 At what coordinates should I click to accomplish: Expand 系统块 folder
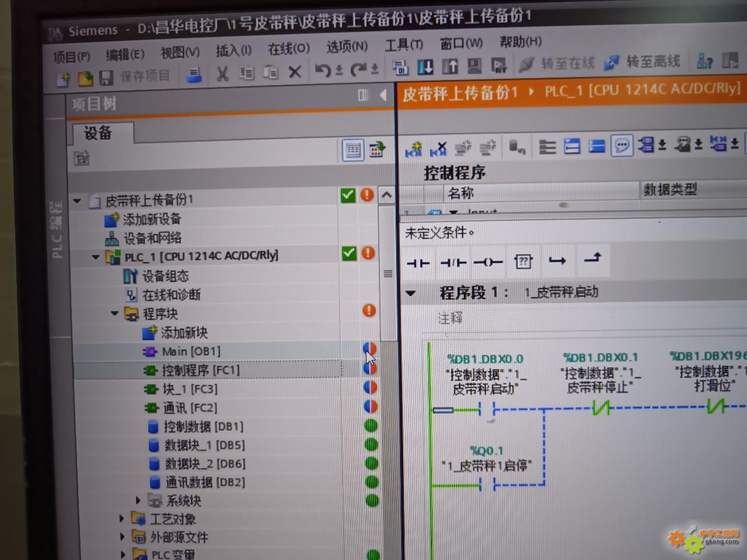click(138, 501)
